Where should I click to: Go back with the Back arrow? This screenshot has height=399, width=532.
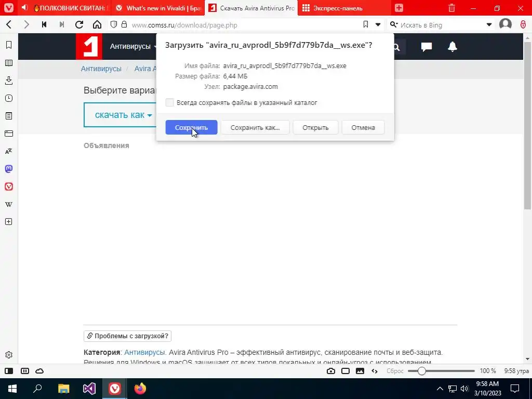click(x=9, y=24)
